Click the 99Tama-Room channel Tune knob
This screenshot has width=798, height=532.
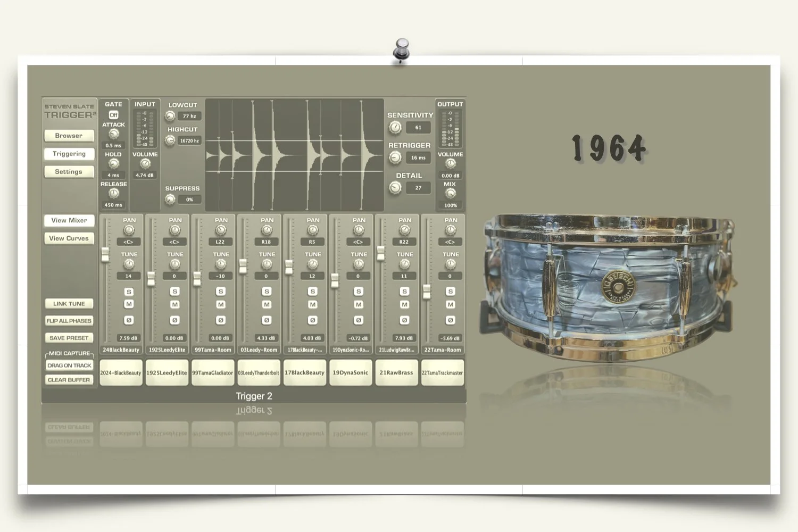pyautogui.click(x=221, y=264)
